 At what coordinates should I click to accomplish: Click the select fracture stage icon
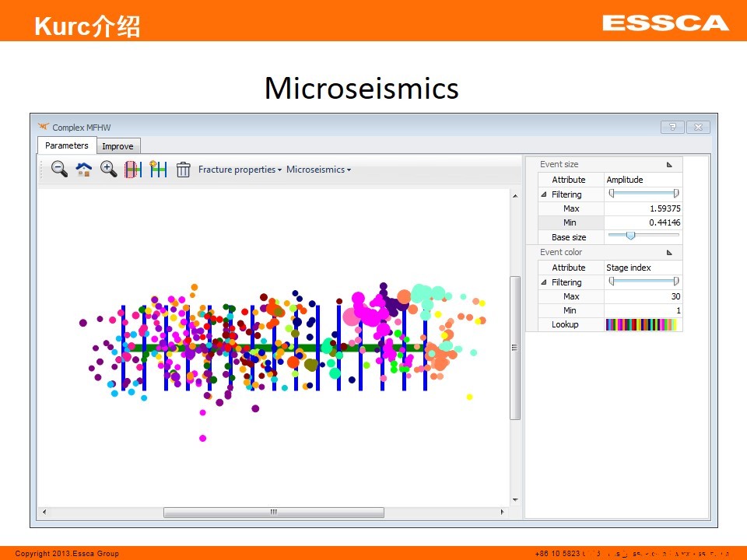click(133, 169)
